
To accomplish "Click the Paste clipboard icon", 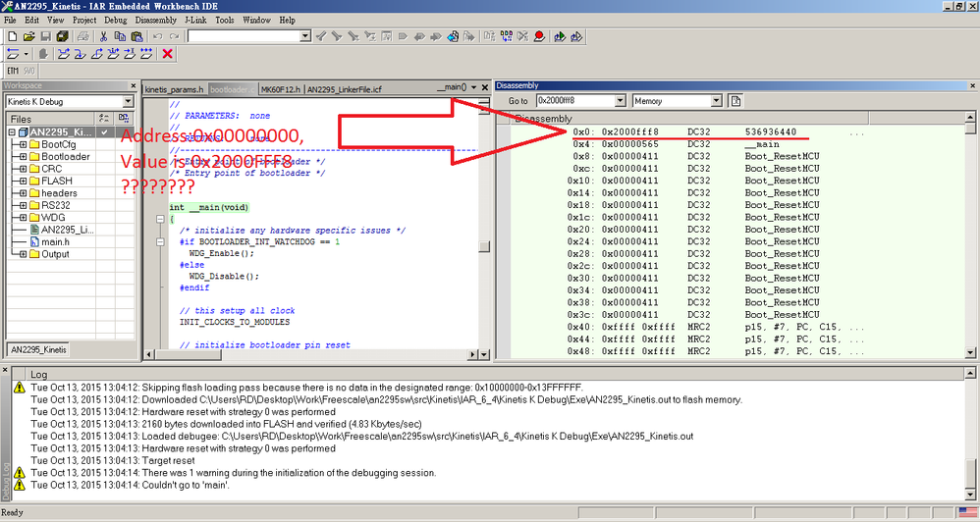I will (x=136, y=37).
